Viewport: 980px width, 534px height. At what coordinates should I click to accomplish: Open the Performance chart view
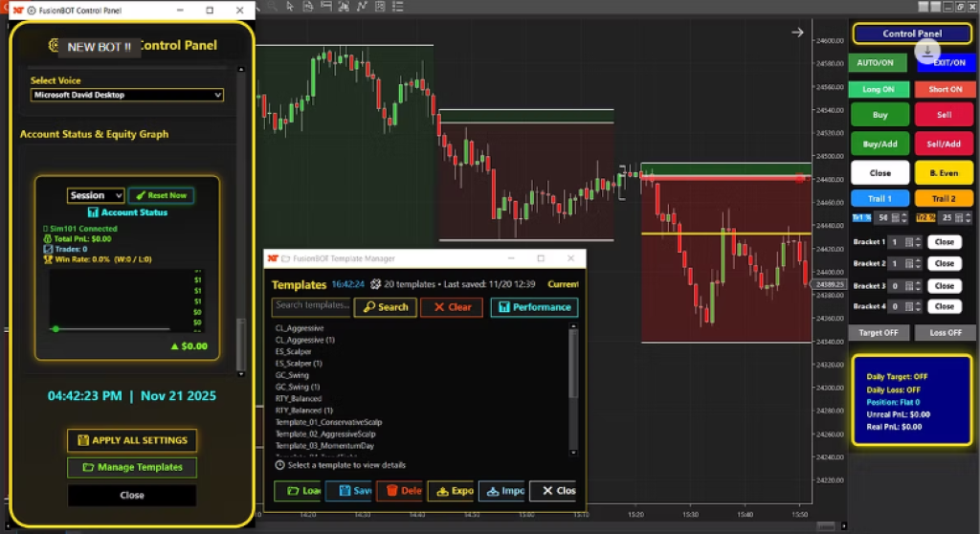[534, 307]
